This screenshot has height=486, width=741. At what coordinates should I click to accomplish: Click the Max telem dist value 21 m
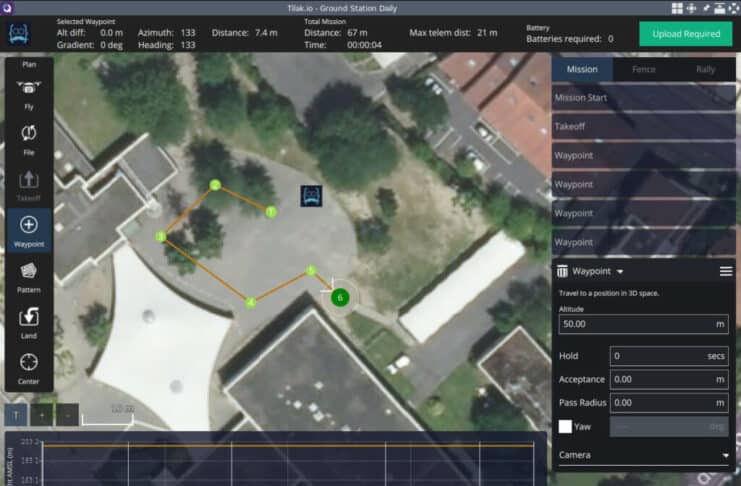tap(487, 33)
